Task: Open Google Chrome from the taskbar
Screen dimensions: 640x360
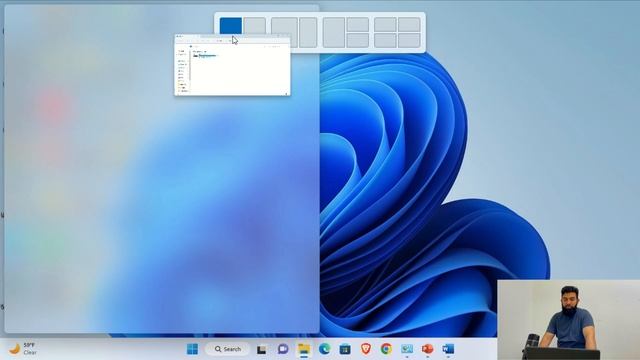Action: (386, 349)
